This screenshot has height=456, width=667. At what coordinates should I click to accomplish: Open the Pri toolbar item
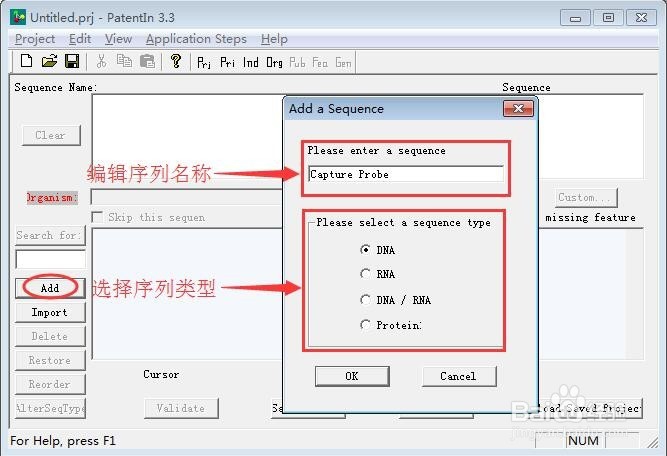227,63
